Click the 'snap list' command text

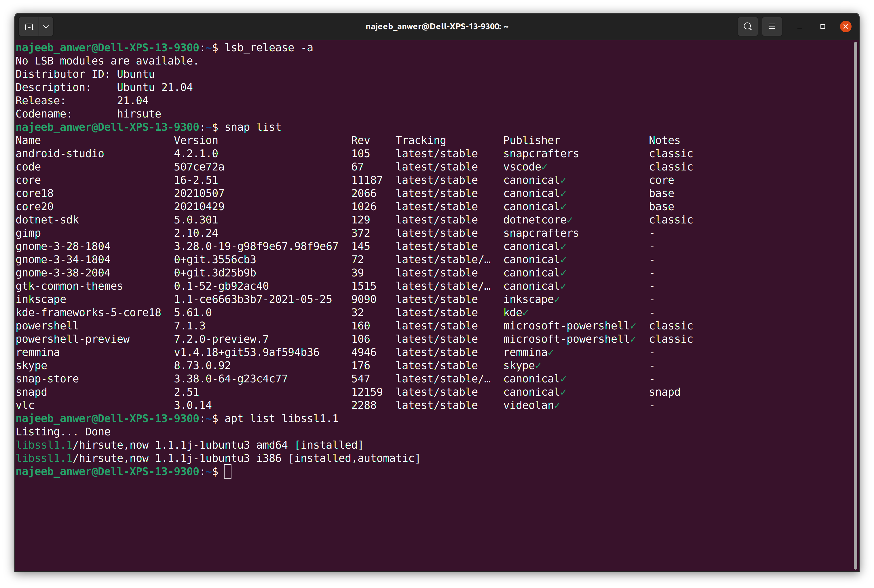(x=252, y=127)
